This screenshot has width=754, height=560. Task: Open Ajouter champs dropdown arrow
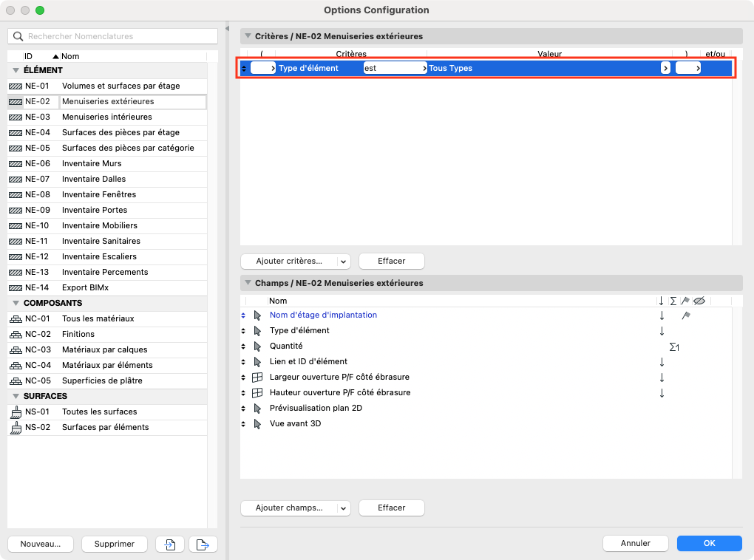click(x=343, y=508)
